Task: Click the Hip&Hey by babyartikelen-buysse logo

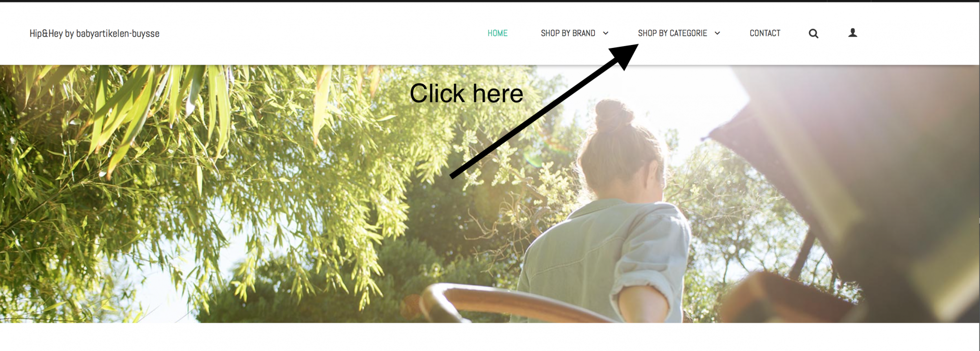Action: (x=95, y=33)
